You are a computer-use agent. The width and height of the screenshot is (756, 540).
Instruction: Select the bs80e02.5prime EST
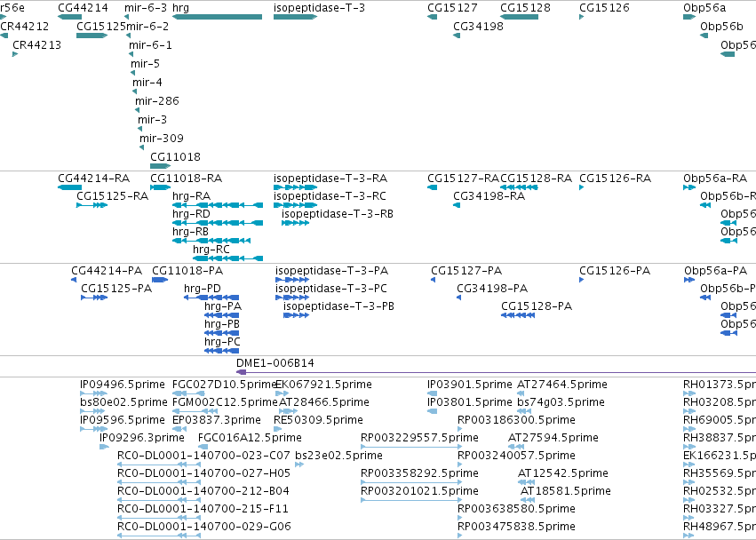tap(92, 412)
